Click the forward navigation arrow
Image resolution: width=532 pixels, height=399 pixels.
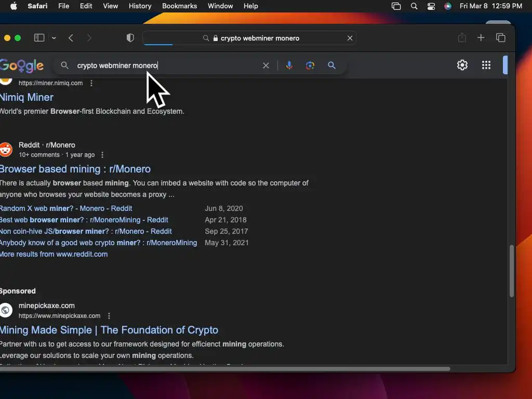[89, 37]
